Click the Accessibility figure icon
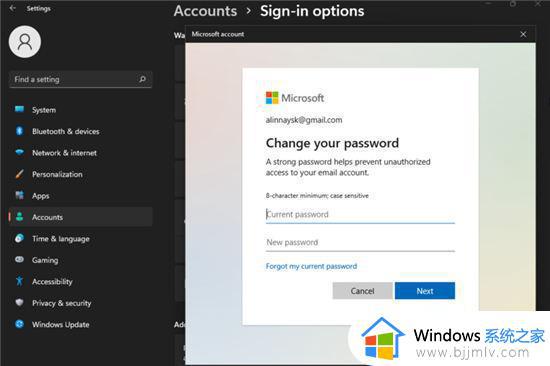The width and height of the screenshot is (550, 366). click(20, 281)
